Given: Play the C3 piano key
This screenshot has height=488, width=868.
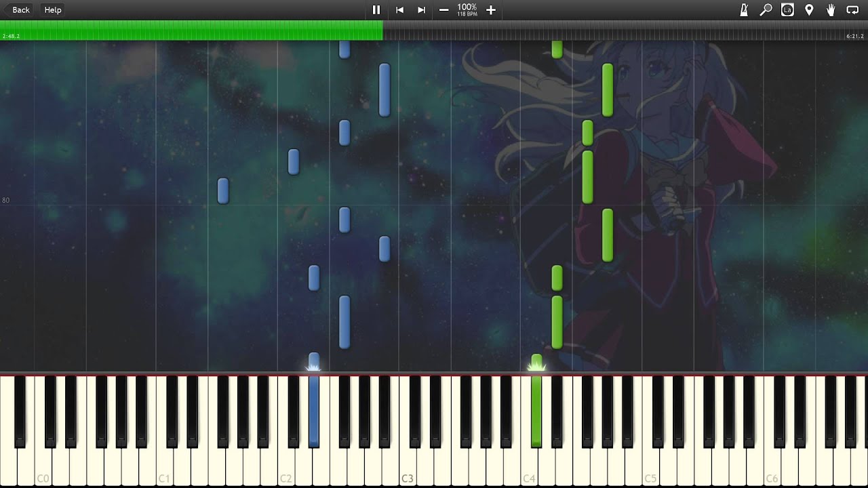Looking at the screenshot, I should pos(407,468).
